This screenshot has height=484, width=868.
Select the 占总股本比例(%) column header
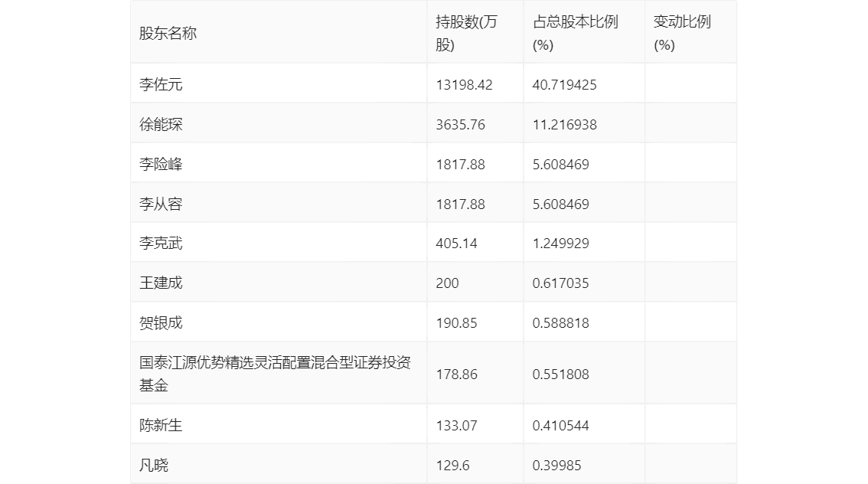575,33
